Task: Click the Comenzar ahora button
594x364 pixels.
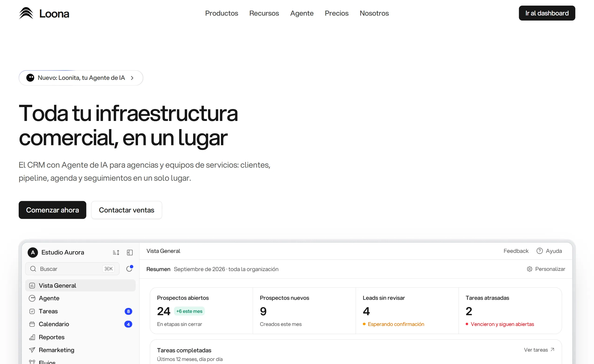Action: pyautogui.click(x=52, y=210)
